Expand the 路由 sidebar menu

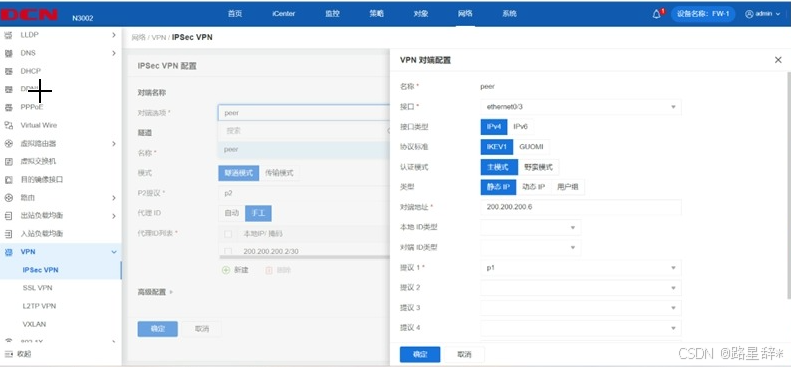[114, 198]
